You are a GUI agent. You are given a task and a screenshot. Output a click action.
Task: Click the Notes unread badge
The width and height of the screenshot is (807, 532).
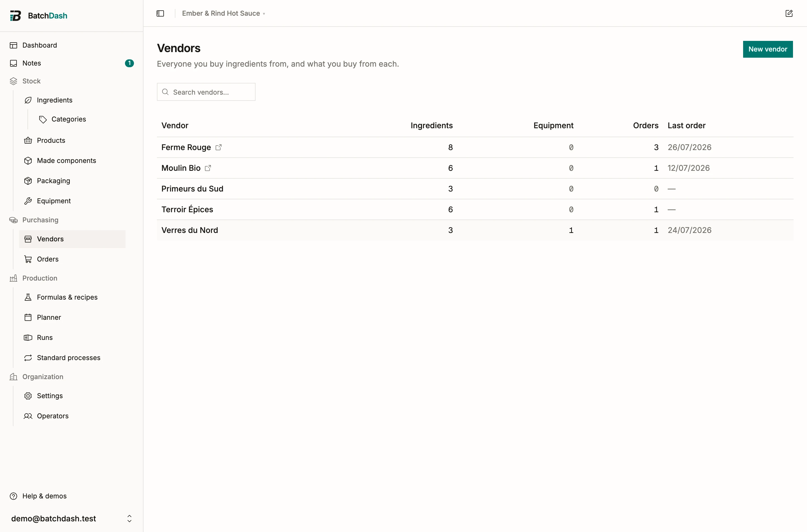click(x=129, y=63)
